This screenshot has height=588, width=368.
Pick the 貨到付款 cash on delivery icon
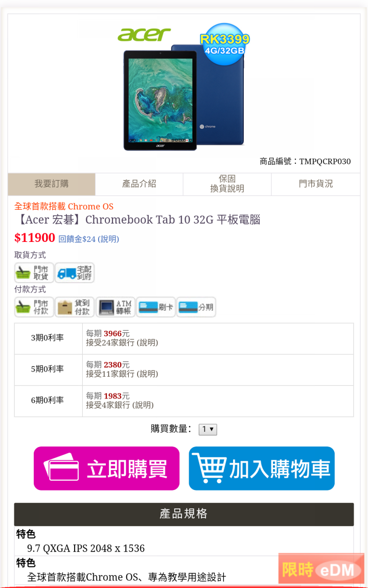click(x=75, y=307)
